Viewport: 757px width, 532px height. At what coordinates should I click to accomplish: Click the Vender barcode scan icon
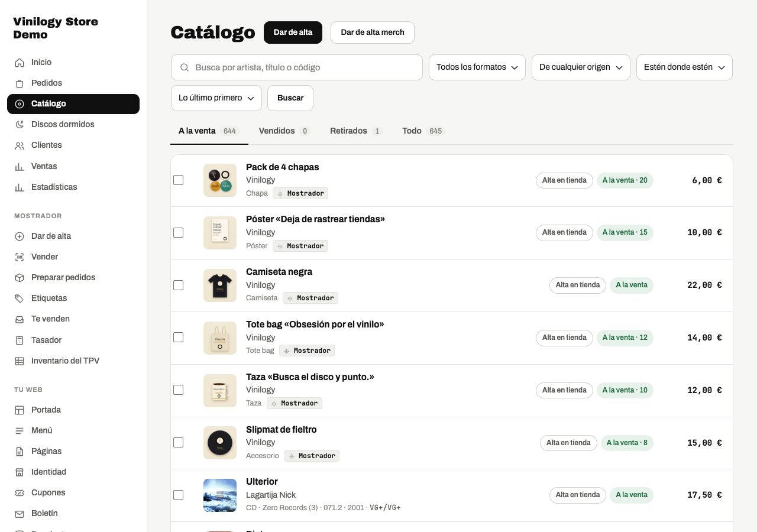pos(20,257)
